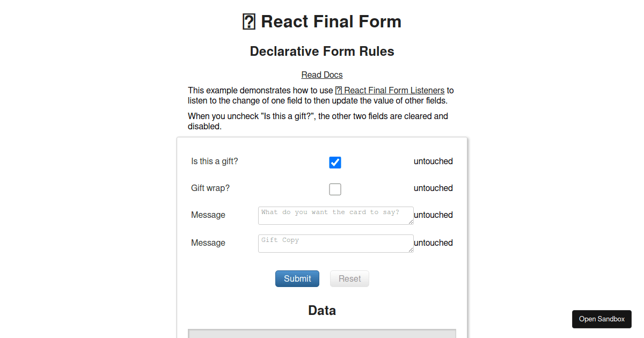Click the Reset button
The height and width of the screenshot is (338, 644).
pyautogui.click(x=349, y=278)
